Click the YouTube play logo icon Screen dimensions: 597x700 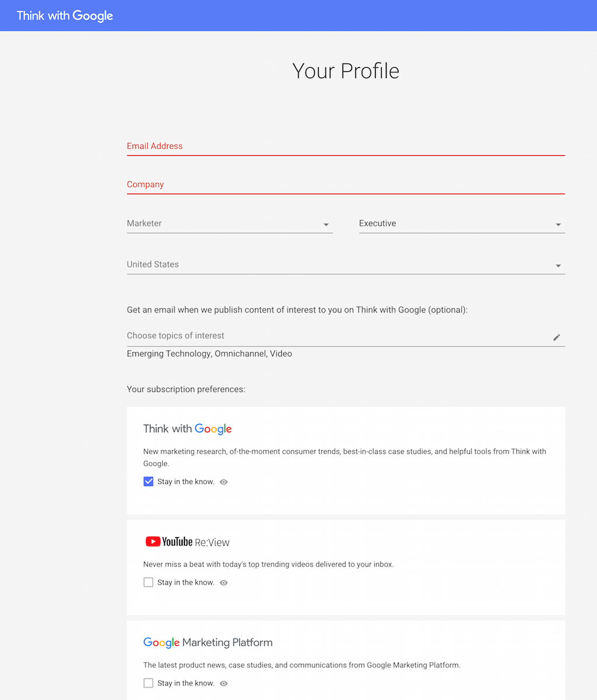click(x=153, y=542)
